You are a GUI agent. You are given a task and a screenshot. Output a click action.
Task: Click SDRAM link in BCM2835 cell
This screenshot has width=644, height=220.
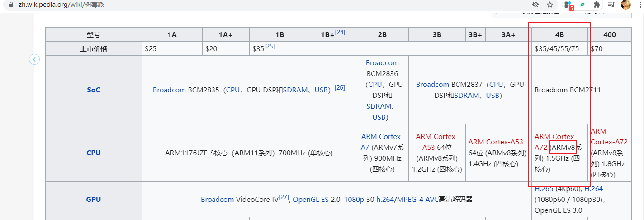[296, 90]
